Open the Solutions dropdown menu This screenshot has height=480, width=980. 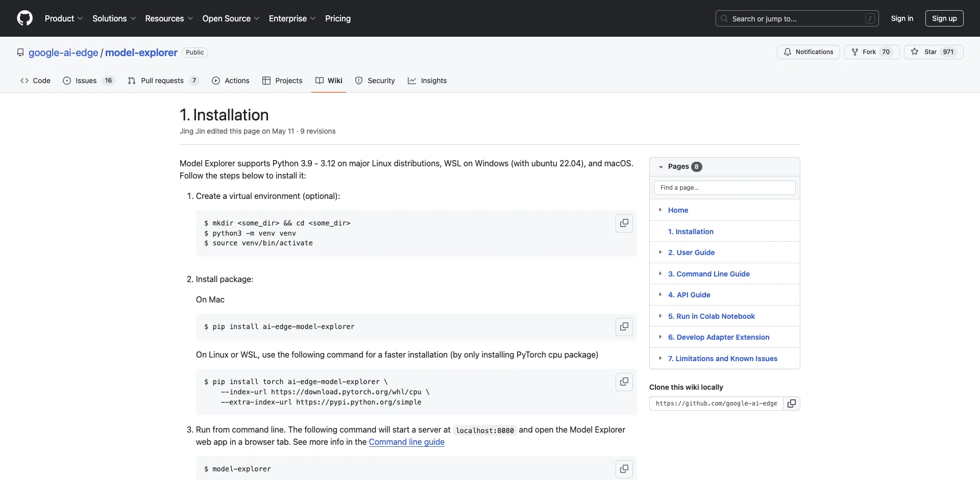click(x=114, y=18)
